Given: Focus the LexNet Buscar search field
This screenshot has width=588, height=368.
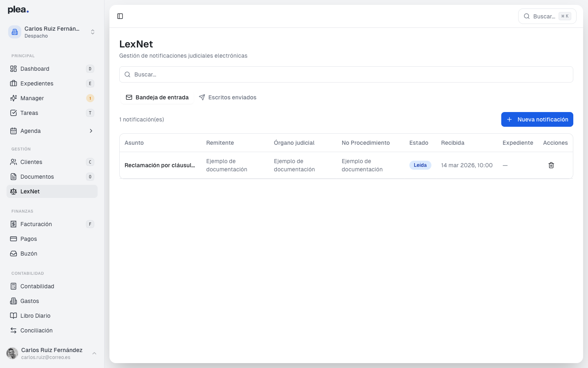Looking at the screenshot, I should 346,74.
